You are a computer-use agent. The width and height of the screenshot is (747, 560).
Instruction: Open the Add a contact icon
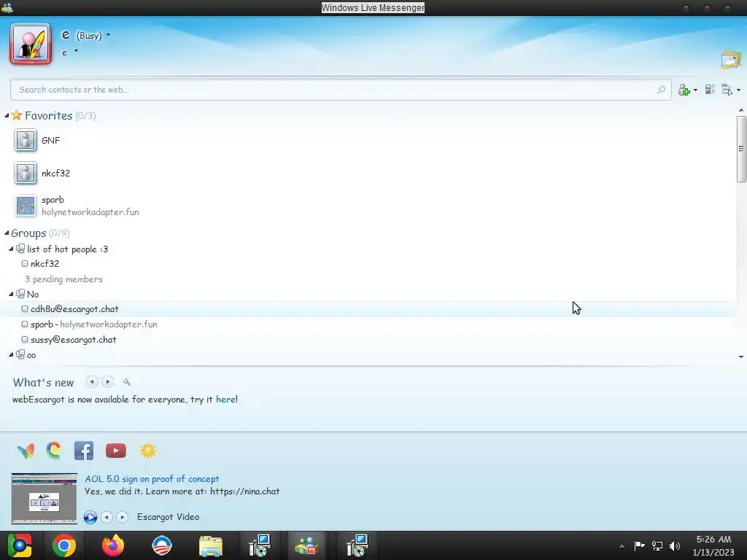(x=684, y=90)
